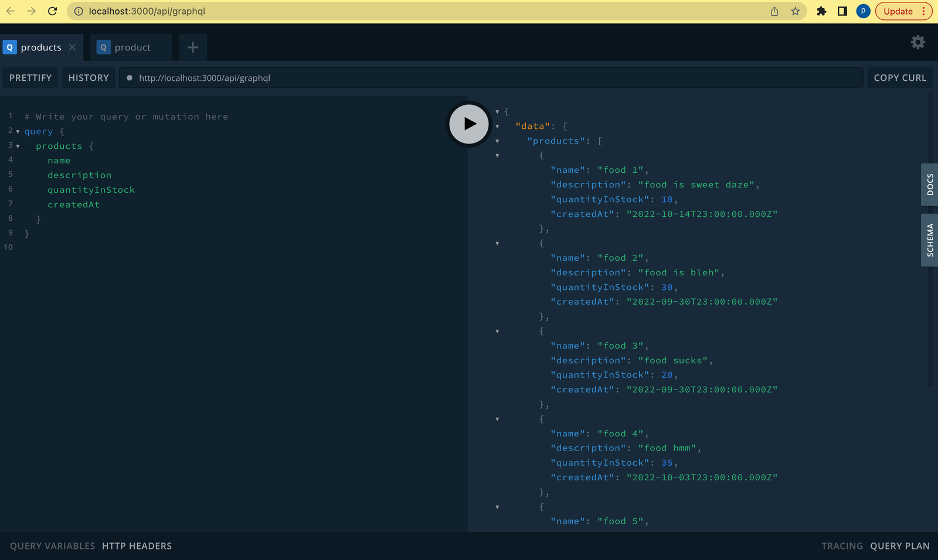Viewport: 938px width, 560px height.
Task: Click the "food is bleh" value
Action: click(x=678, y=272)
